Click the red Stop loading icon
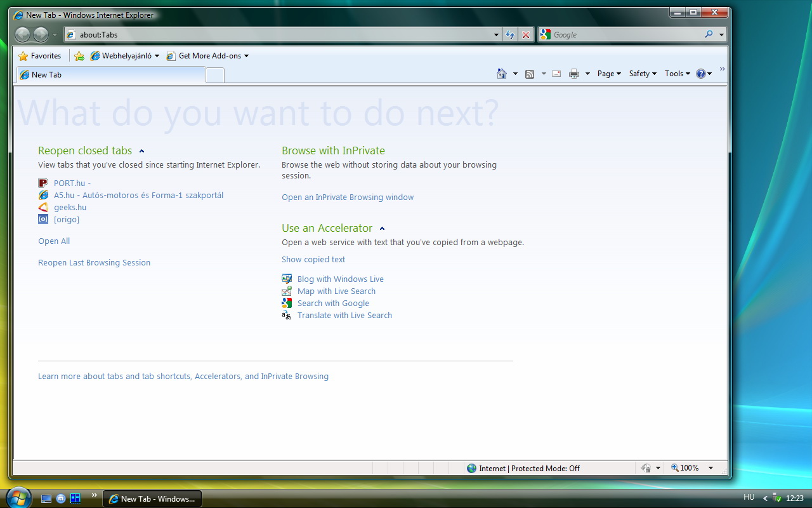 [x=526, y=35]
